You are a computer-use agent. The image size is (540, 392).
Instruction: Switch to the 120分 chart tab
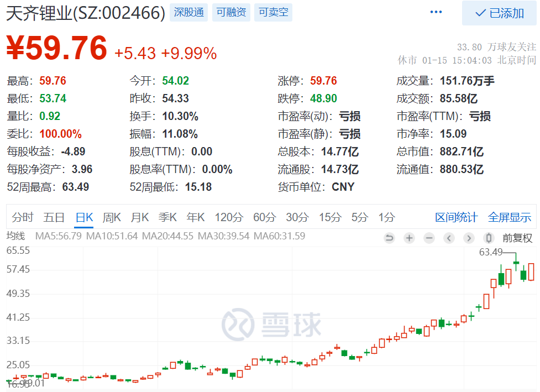[229, 217]
